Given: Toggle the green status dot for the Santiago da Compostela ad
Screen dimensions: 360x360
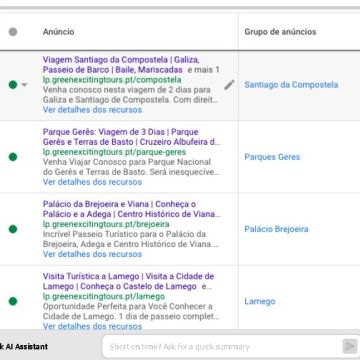Looking at the screenshot, I should (13, 85).
